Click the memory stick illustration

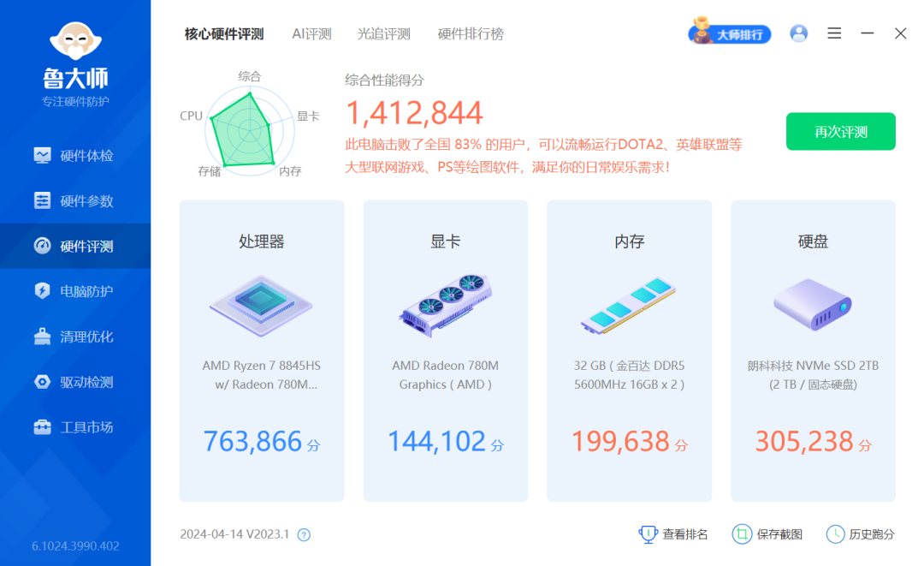[628, 306]
